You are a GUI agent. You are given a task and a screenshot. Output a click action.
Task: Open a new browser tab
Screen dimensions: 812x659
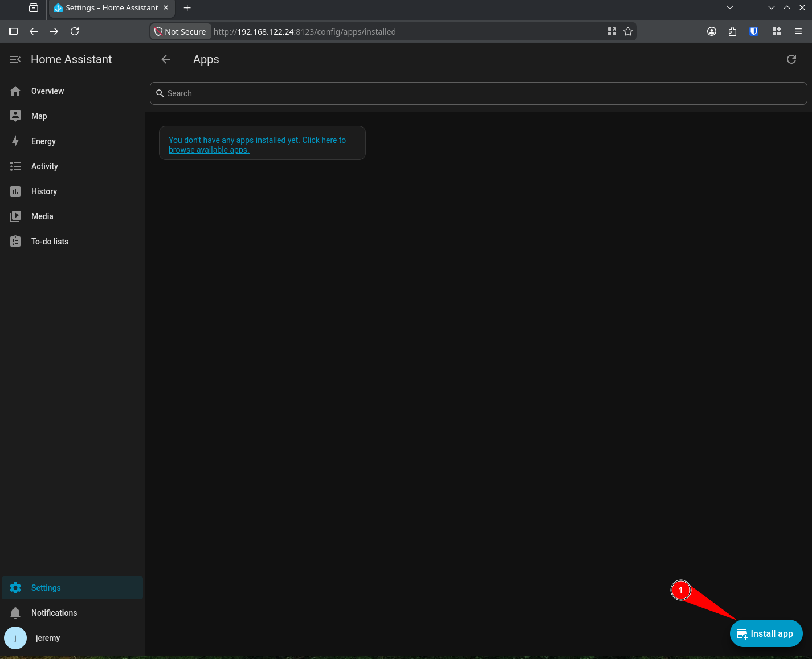187,7
